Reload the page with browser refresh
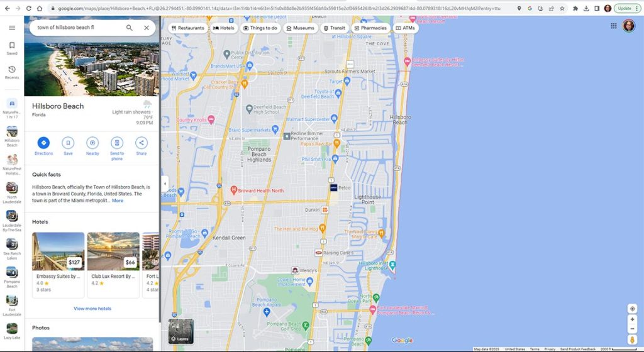The height and width of the screenshot is (352, 644). (x=29, y=8)
